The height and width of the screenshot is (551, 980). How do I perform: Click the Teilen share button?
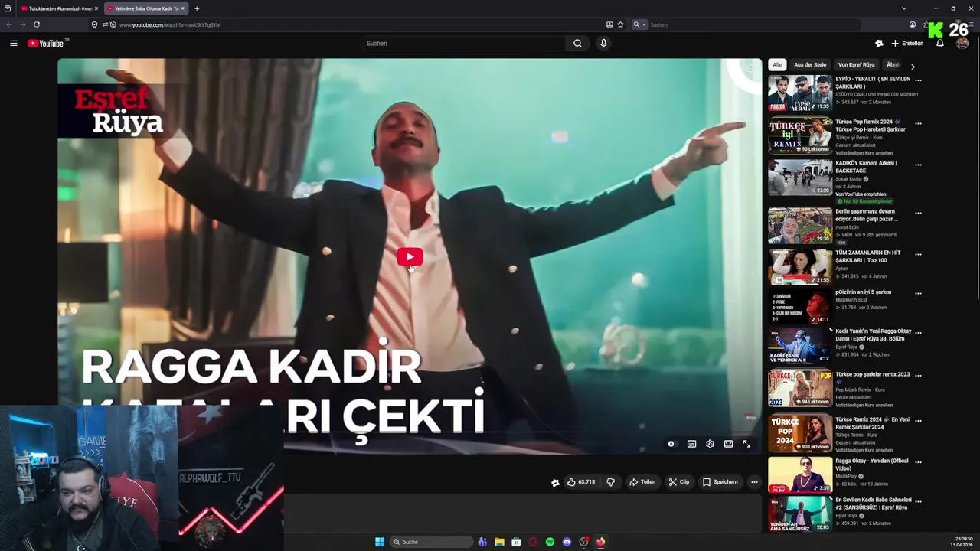(x=642, y=482)
